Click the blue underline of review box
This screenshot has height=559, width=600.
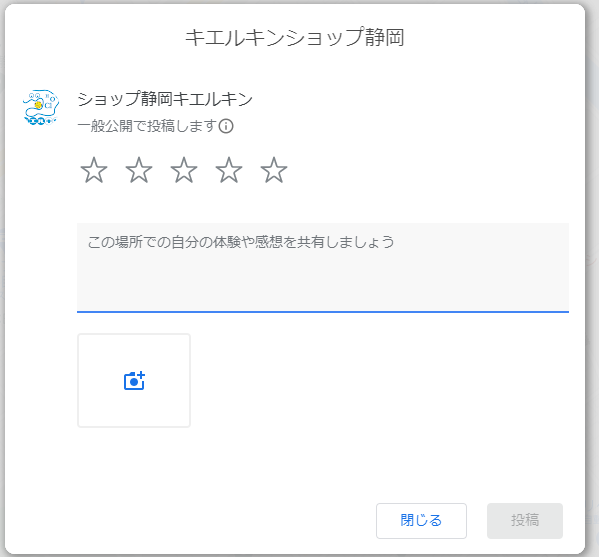[323, 312]
